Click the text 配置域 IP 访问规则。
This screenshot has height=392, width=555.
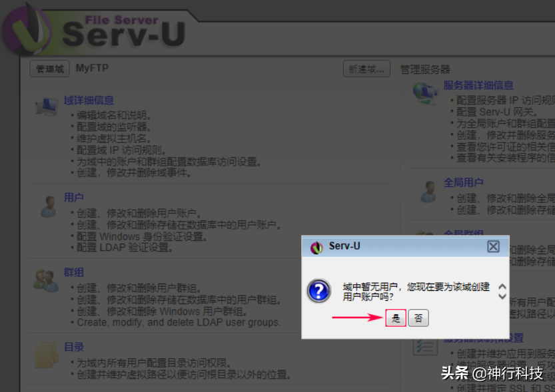click(x=121, y=150)
